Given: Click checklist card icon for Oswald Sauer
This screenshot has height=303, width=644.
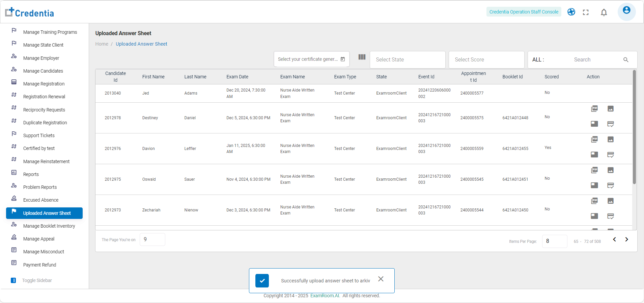Looking at the screenshot, I should pyautogui.click(x=611, y=185).
